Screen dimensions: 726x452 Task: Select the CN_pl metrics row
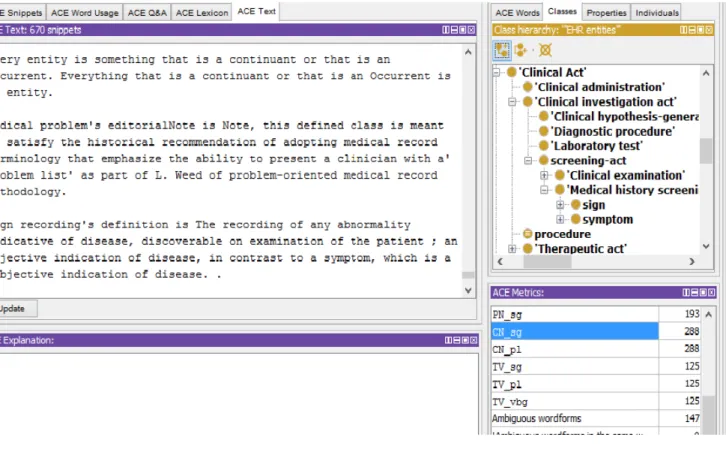click(596, 349)
